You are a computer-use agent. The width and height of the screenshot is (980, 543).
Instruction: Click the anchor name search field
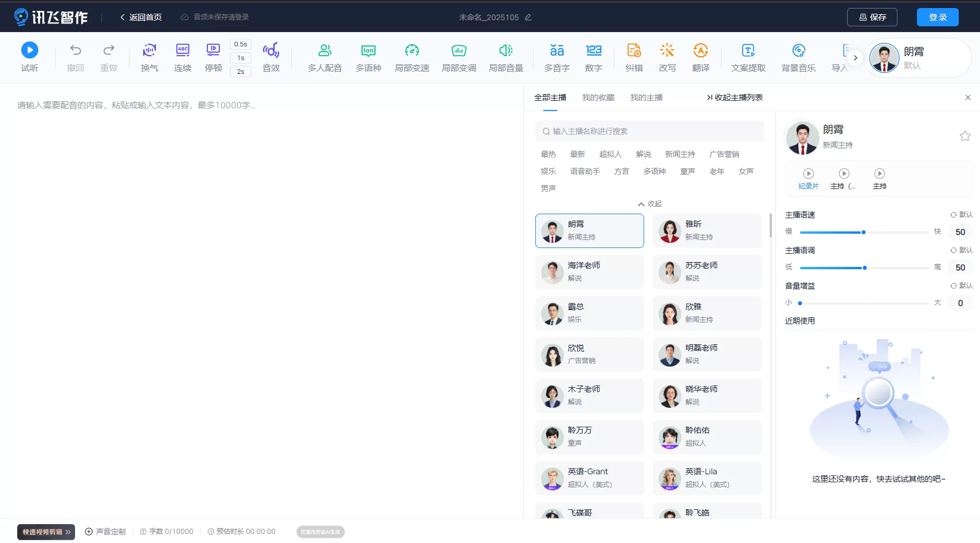pos(650,131)
